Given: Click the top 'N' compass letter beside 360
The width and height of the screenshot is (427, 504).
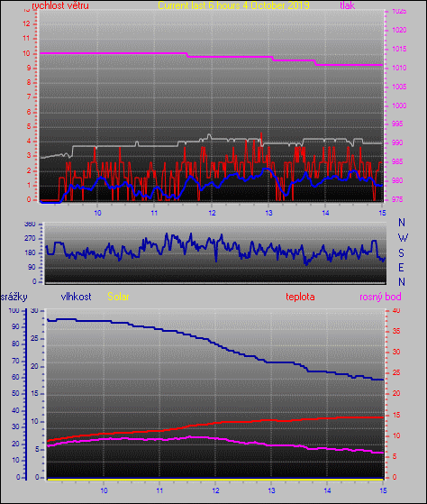Looking at the screenshot, I should click(x=401, y=223).
